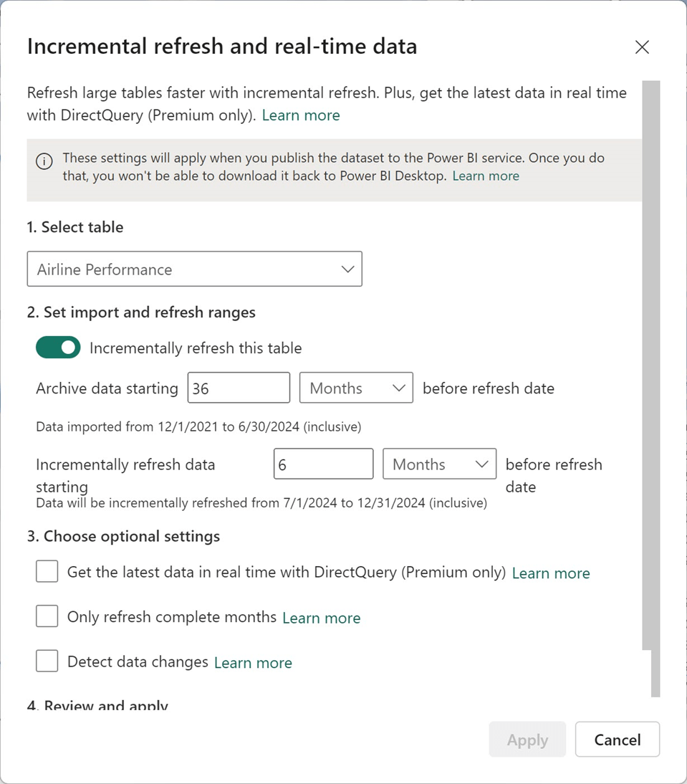The width and height of the screenshot is (687, 784).
Task: Toggle off Incrementally refresh this table
Action: [x=58, y=348]
